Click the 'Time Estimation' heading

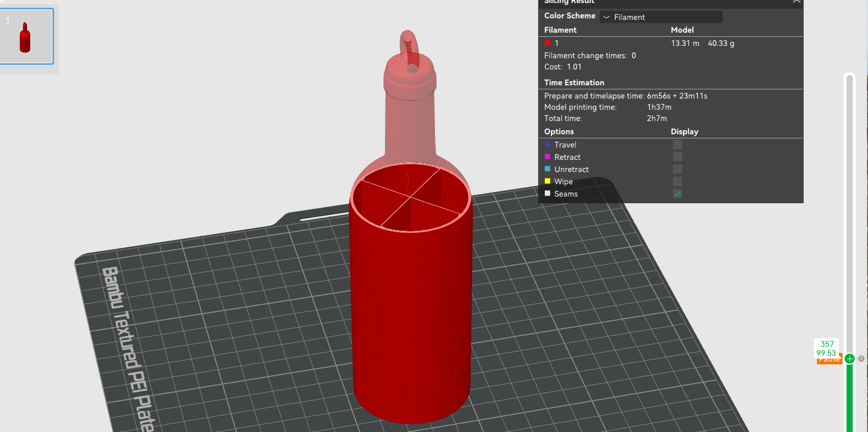click(x=574, y=83)
